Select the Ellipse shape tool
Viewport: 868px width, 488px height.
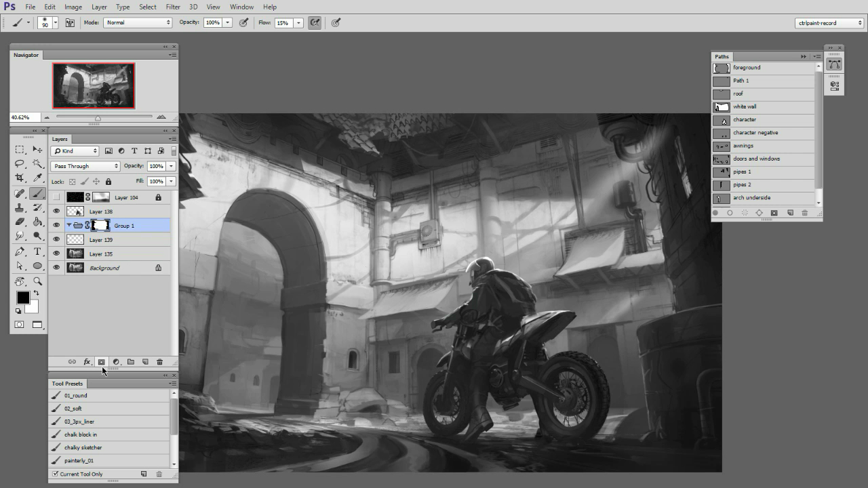coord(38,266)
